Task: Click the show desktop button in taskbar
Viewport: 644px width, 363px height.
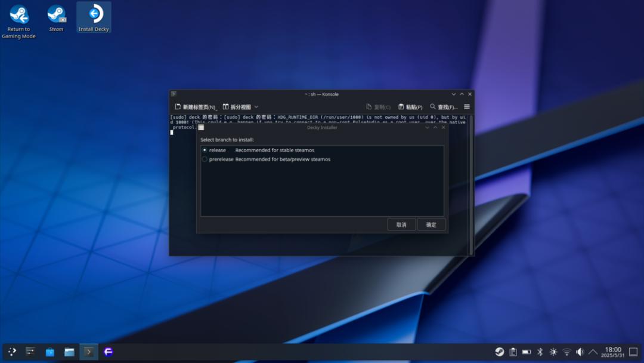Action: [633, 352]
